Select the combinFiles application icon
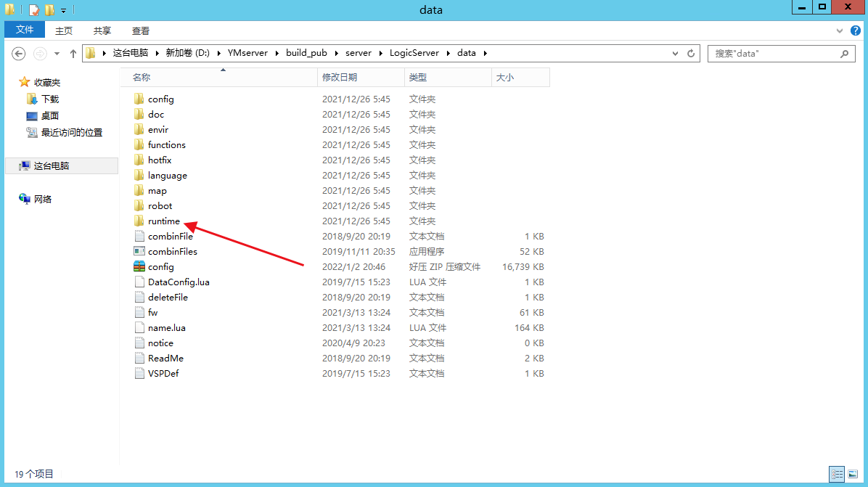This screenshot has height=487, width=868. (139, 252)
